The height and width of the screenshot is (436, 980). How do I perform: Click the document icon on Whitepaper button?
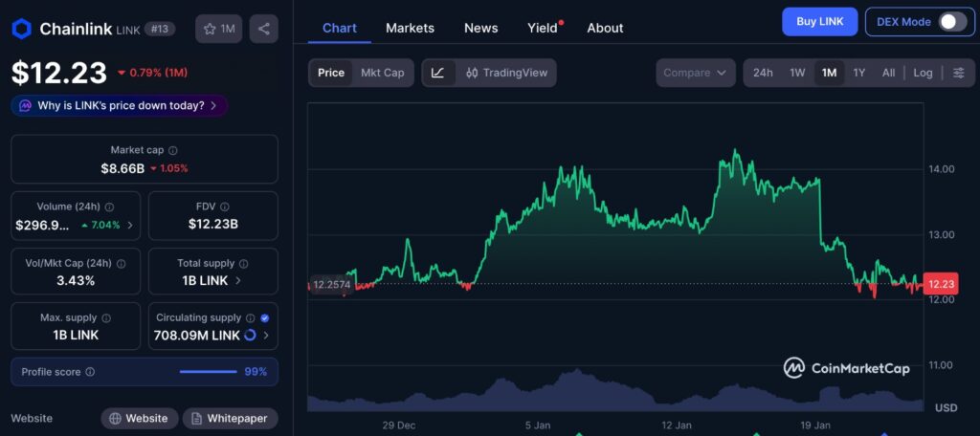[x=196, y=419]
